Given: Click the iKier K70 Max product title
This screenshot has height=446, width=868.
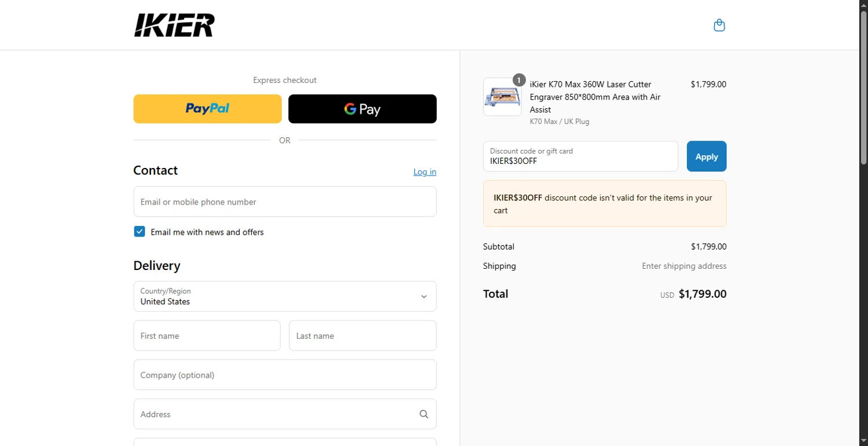Looking at the screenshot, I should [x=595, y=97].
